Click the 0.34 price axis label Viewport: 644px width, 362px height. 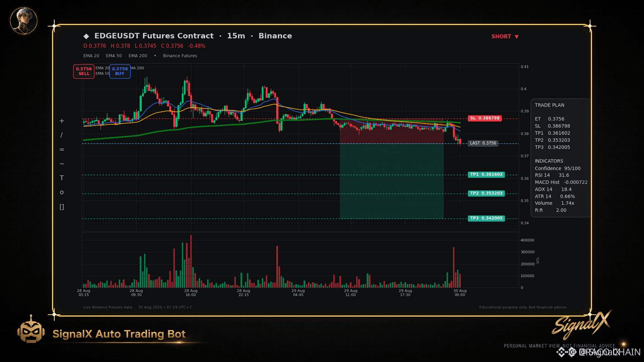[525, 223]
